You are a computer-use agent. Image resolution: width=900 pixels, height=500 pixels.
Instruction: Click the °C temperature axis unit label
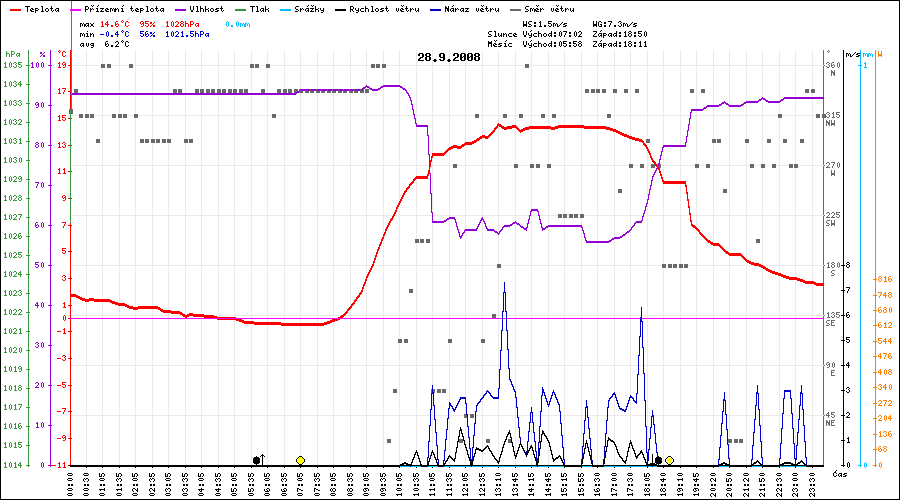(62, 54)
